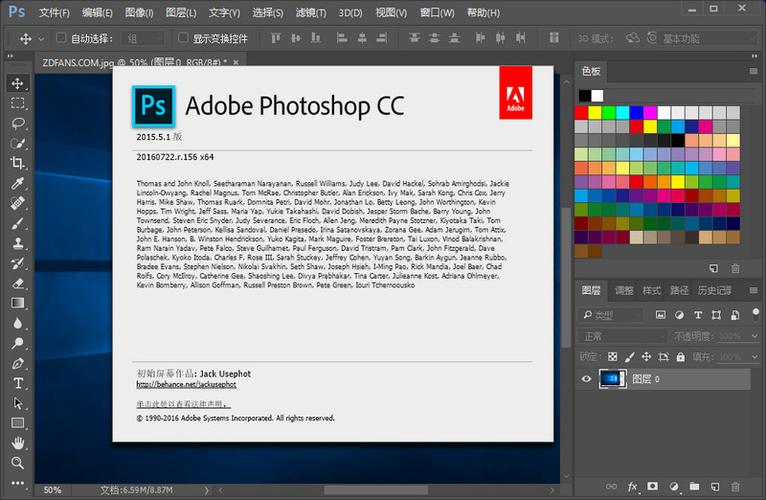Open the 填充 fill dropdown arrow
The height and width of the screenshot is (500, 766).
pos(755,357)
